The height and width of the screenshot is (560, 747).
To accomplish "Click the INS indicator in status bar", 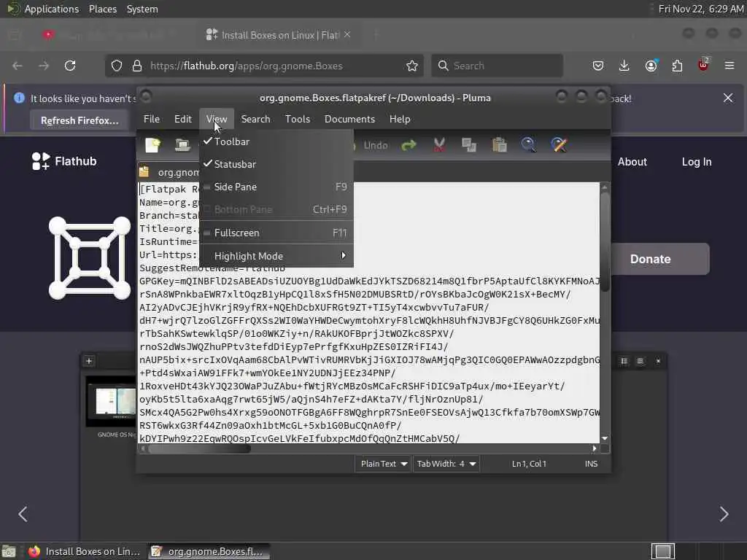I will (591, 464).
